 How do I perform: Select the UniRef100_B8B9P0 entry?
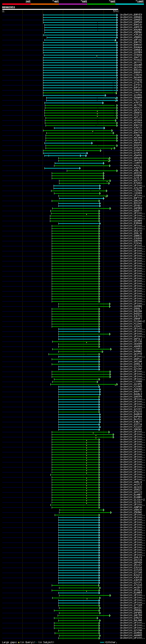(131, 72)
